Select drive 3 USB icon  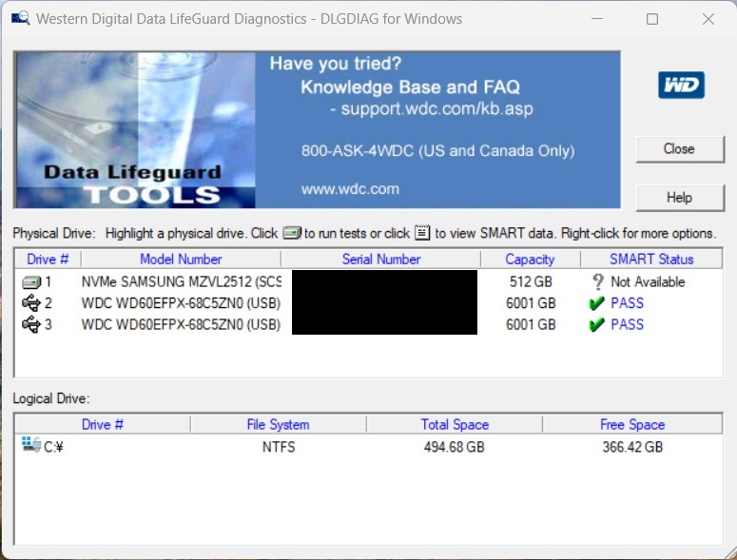click(x=31, y=324)
